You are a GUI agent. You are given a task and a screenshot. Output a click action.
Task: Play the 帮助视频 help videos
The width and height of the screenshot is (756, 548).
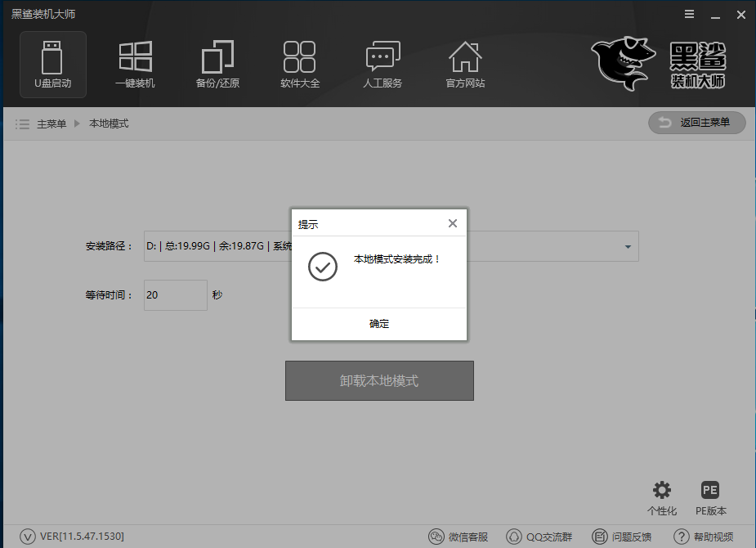coord(705,537)
